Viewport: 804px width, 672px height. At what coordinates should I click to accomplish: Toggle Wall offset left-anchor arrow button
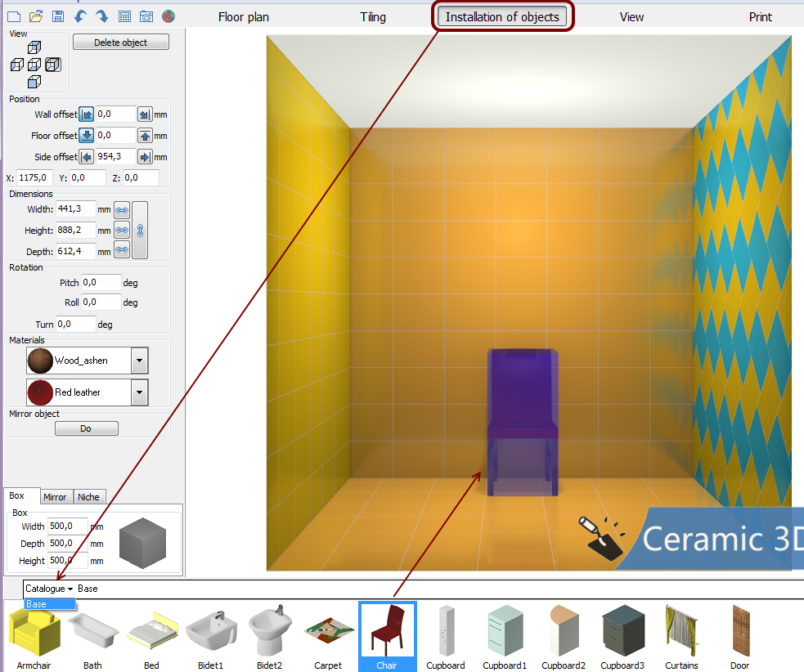[x=87, y=114]
